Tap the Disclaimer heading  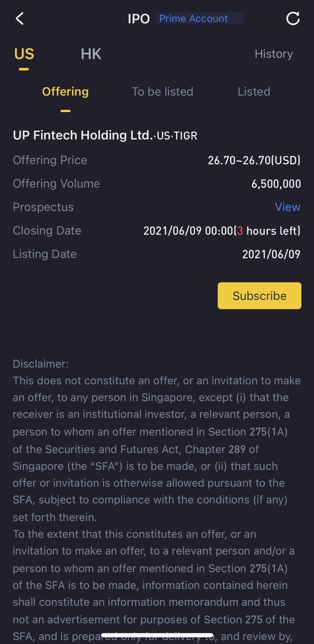41,364
